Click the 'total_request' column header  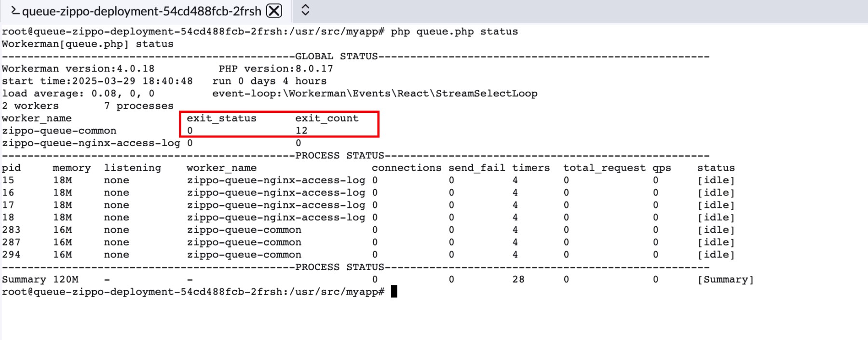tap(604, 168)
